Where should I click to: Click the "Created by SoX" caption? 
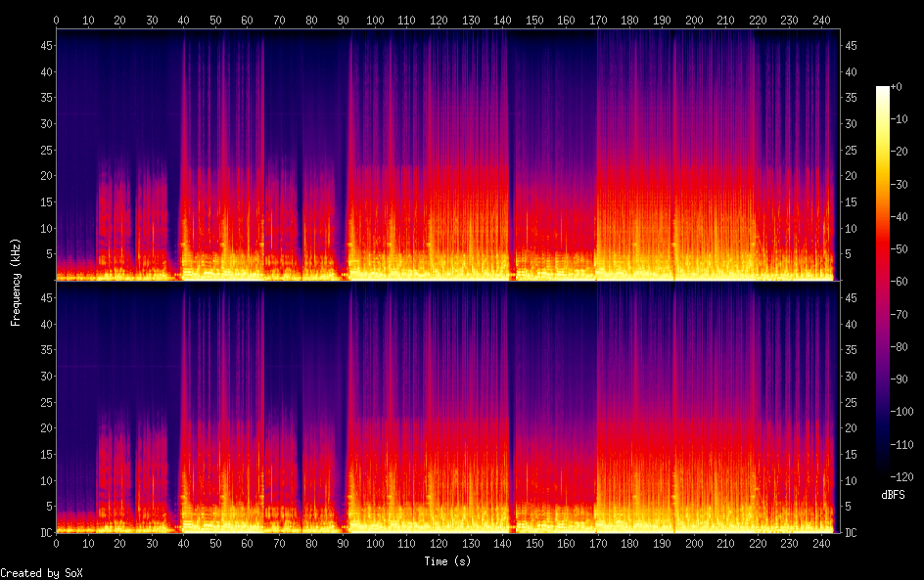tap(41, 573)
